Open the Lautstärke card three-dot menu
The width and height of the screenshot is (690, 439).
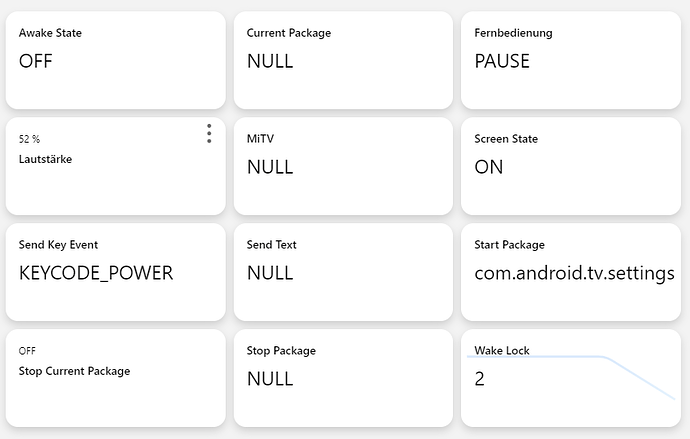[x=209, y=134]
